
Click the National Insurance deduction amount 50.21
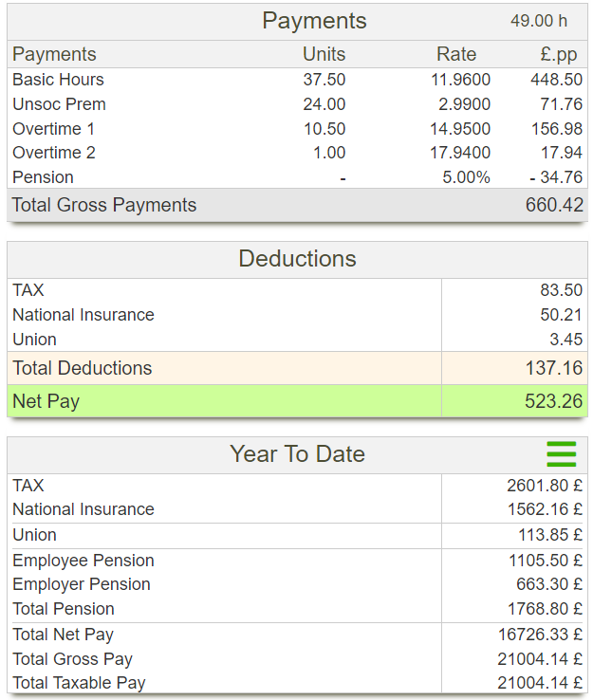[561, 315]
